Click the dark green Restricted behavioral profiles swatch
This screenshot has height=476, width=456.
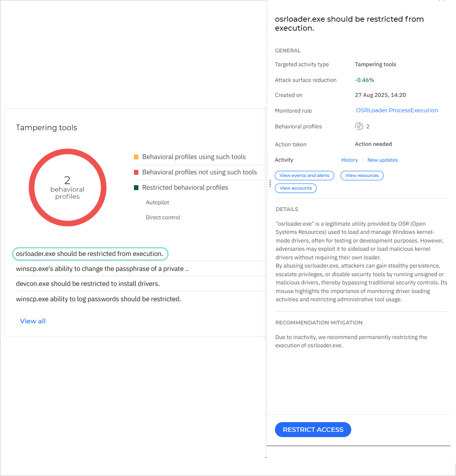(136, 187)
